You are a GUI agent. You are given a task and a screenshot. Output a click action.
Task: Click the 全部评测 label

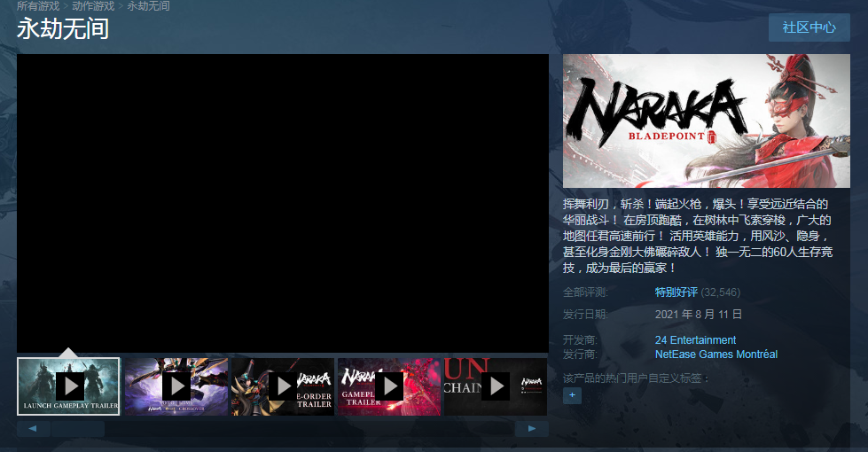point(585,292)
